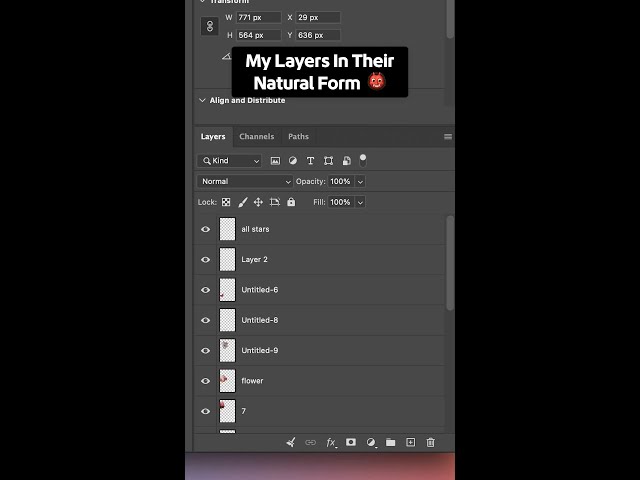Toggle visibility of Untitled-8 layer
The height and width of the screenshot is (480, 640).
[206, 320]
